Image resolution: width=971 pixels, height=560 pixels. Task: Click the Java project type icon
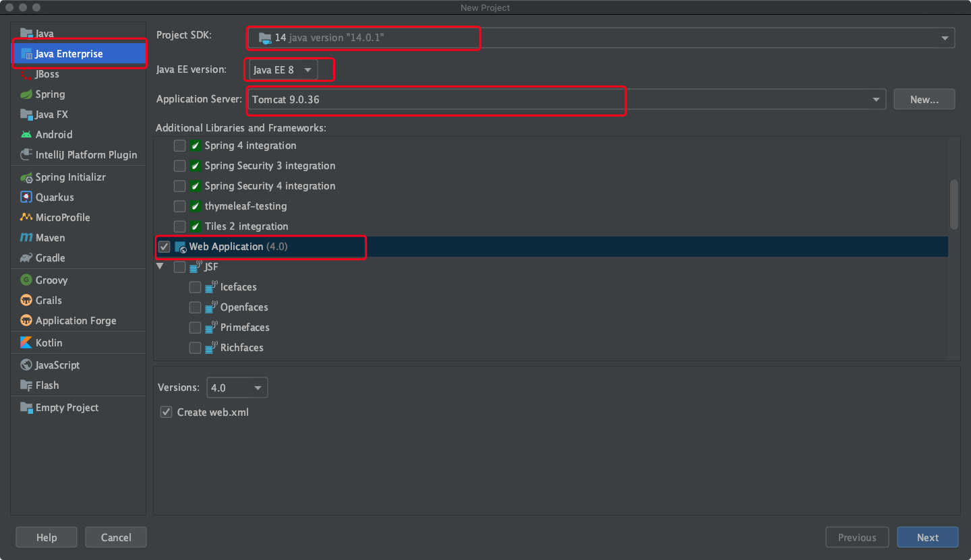[26, 34]
